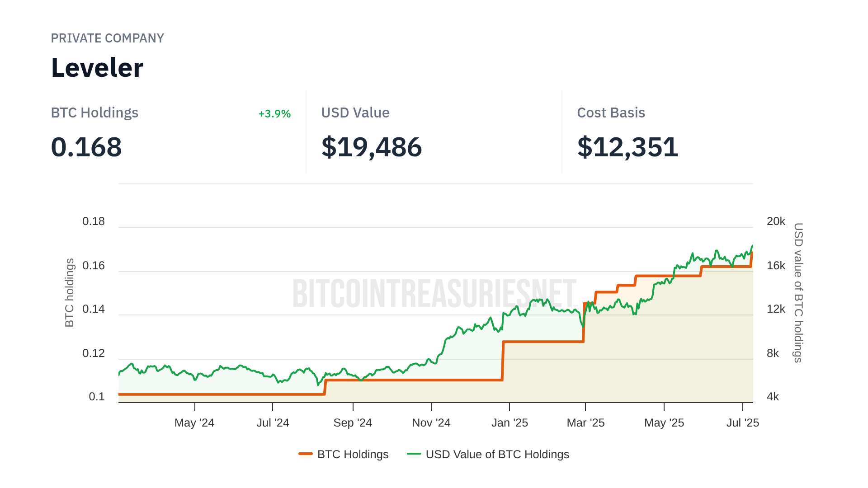Click the orange BTC Holdings legend line swatch
The image size is (868, 488).
click(x=306, y=454)
